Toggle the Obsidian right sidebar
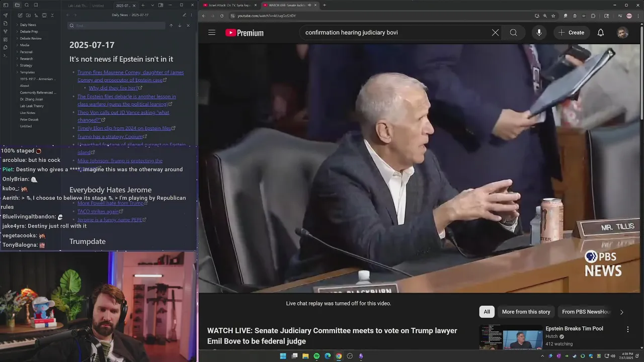The image size is (644, 362). (x=161, y=6)
